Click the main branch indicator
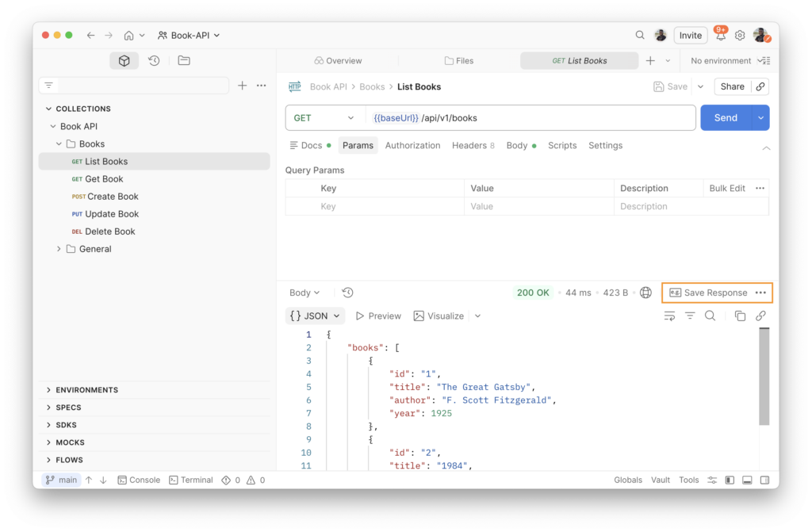The height and width of the screenshot is (532, 812). (62, 480)
